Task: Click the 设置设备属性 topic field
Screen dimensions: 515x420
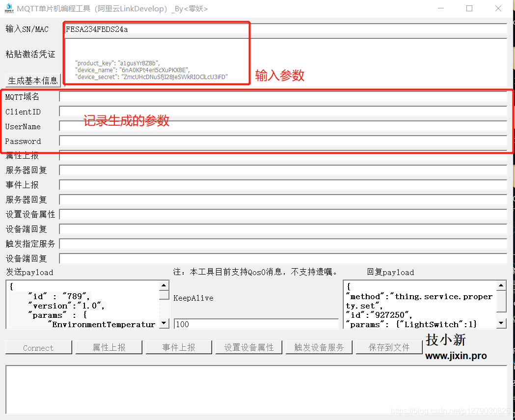Action: pyautogui.click(x=283, y=215)
